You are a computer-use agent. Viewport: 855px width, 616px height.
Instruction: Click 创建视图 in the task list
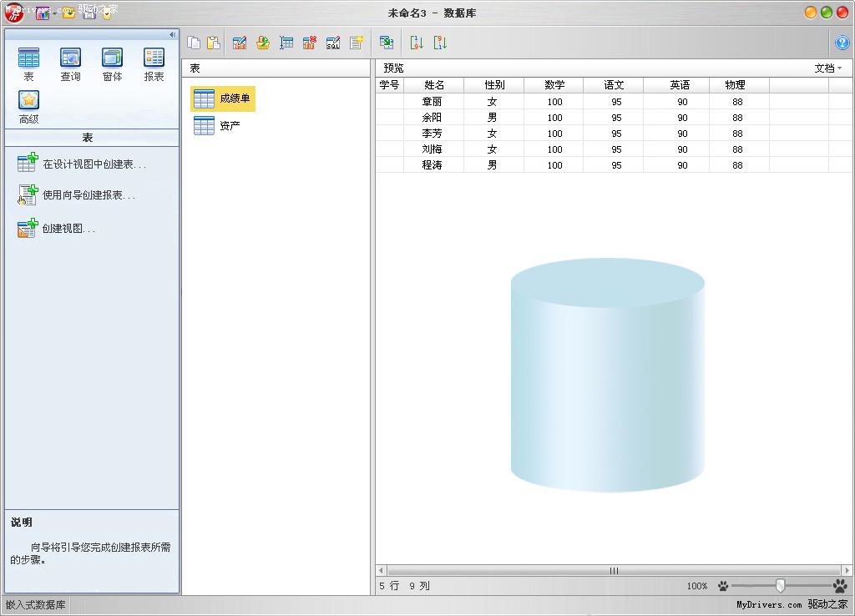tap(68, 229)
